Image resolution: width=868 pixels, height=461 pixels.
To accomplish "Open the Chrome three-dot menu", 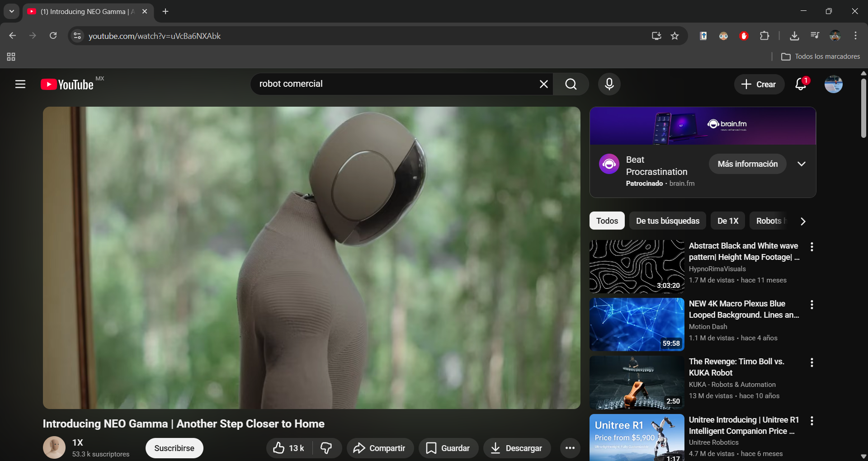I will (855, 36).
